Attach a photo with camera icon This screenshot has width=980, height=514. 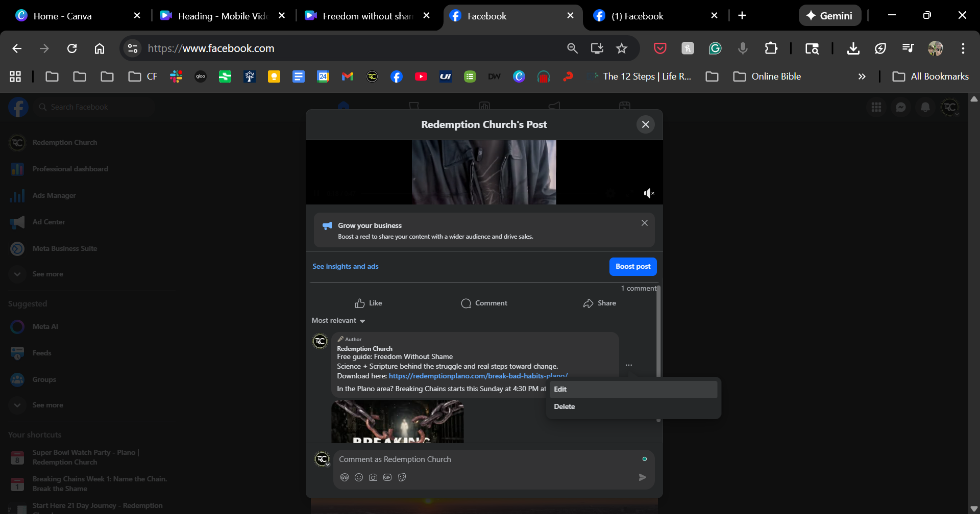coord(373,477)
